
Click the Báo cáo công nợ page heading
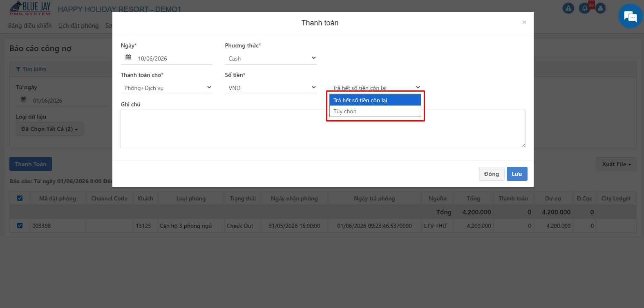tap(40, 49)
